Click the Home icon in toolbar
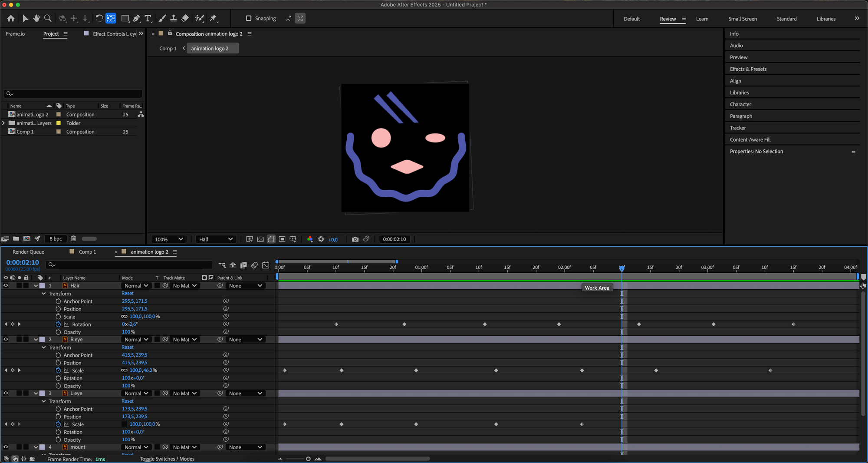Screen dimensions: 868x463 (11, 18)
